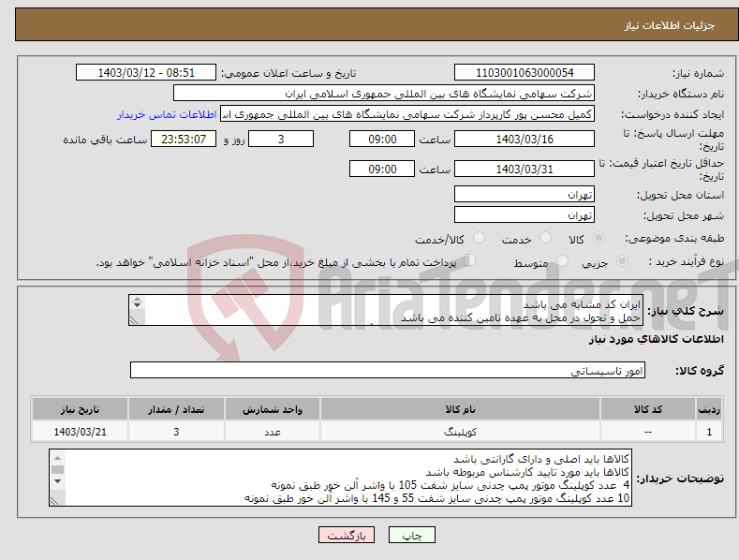Click the price validity date 1403/03/31
Screen dimensions: 739x560
click(525, 169)
